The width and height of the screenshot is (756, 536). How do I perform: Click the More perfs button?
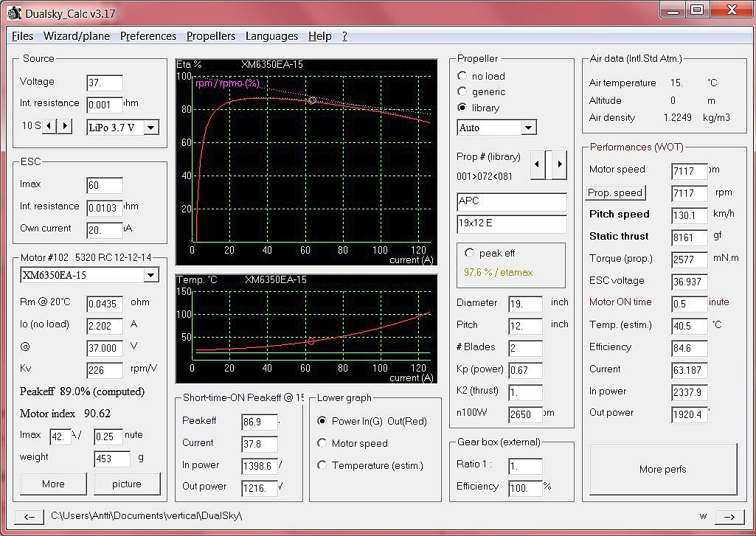tap(663, 469)
